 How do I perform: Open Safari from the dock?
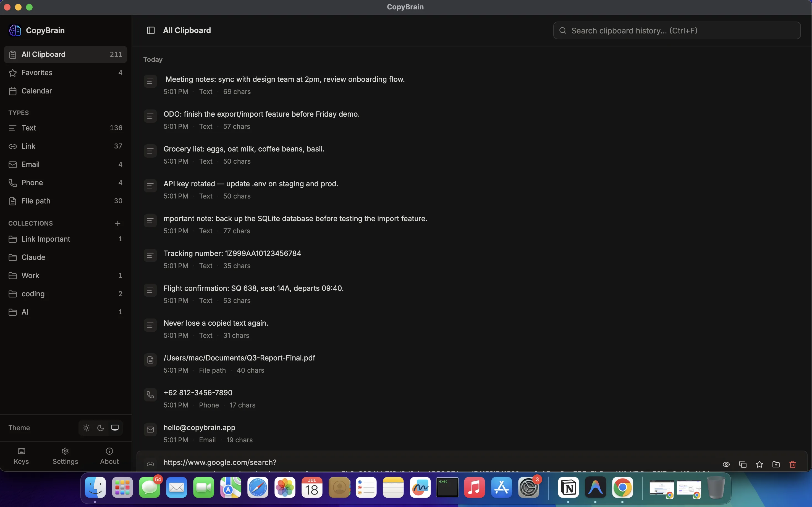(x=258, y=488)
